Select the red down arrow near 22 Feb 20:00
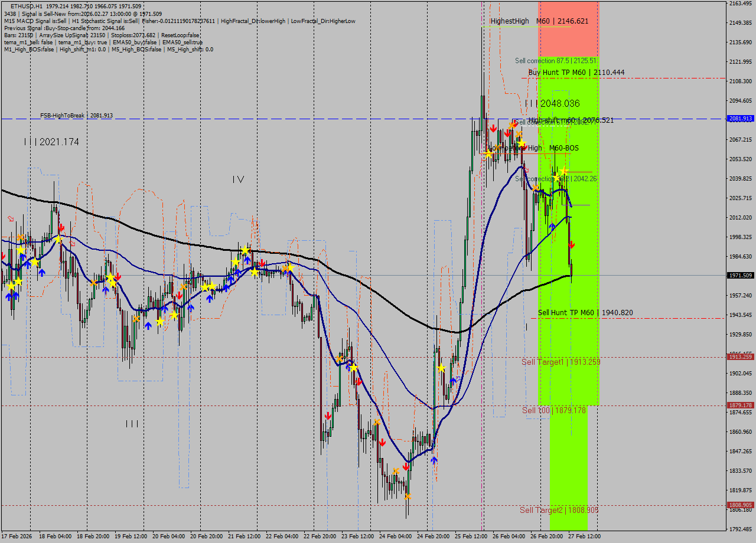 click(328, 416)
